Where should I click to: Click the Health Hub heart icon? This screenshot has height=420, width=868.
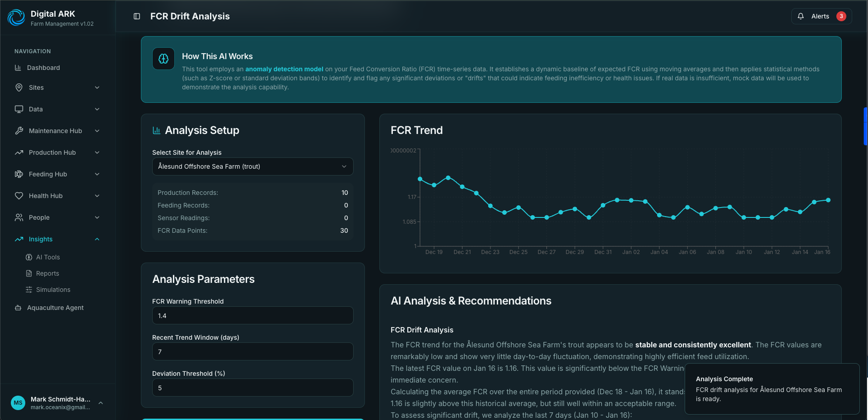[19, 196]
